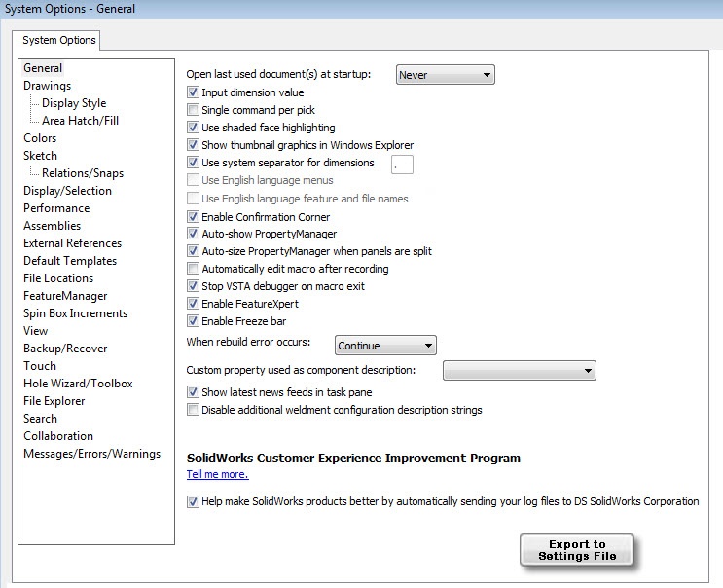Screen dimensions: 723x588
Task: Open the Tell me more link
Action: point(218,474)
